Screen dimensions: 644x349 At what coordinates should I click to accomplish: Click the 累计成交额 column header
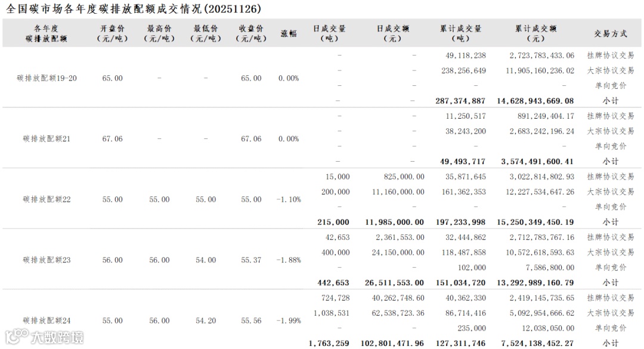tap(535, 33)
